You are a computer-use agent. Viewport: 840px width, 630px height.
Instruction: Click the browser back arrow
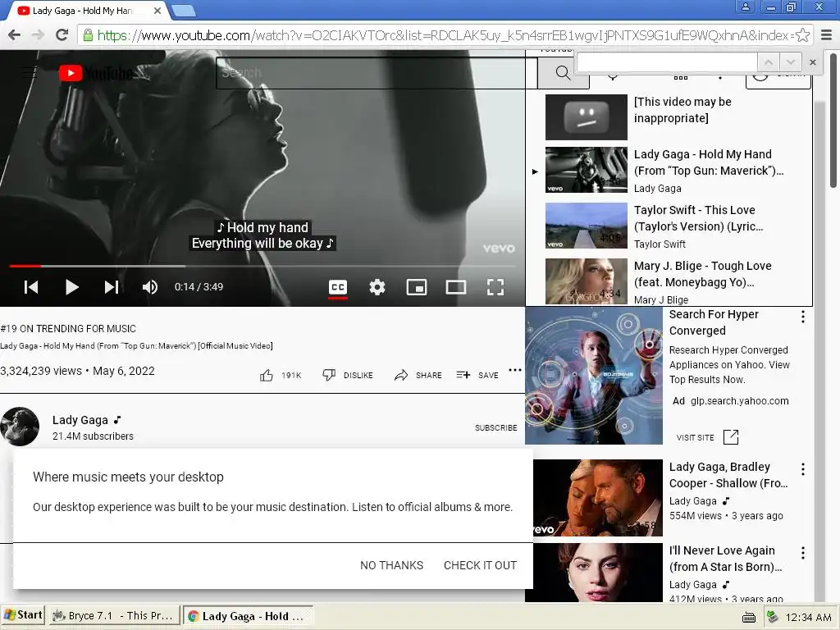click(x=15, y=35)
